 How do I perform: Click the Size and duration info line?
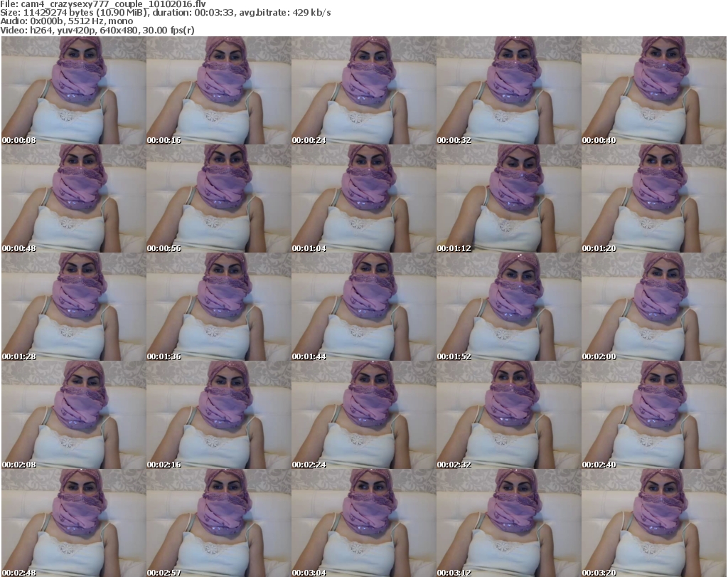pos(165,13)
